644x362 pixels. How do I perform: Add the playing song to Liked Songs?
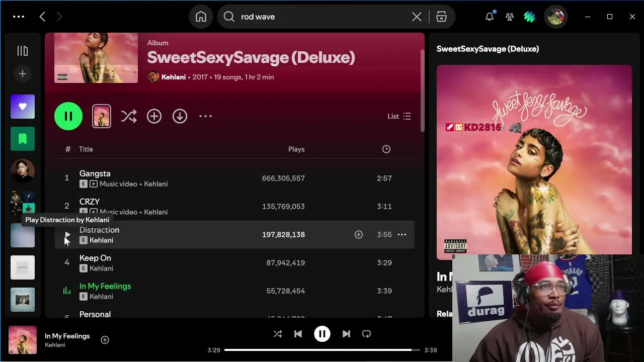click(105, 340)
